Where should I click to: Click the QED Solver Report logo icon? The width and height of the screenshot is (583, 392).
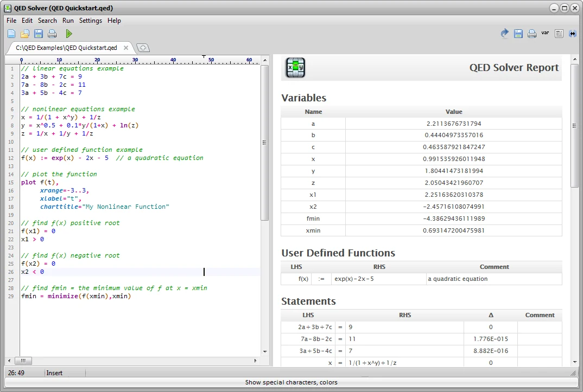point(295,67)
